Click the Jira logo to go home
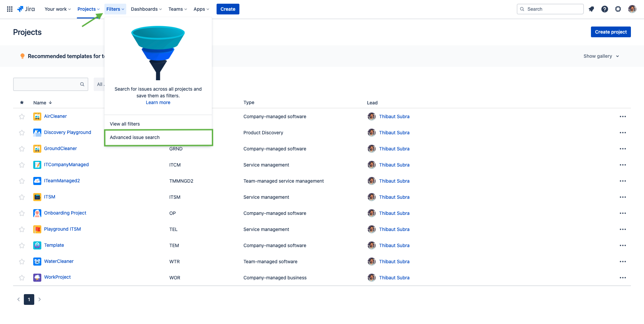This screenshot has height=324, width=644. click(26, 9)
